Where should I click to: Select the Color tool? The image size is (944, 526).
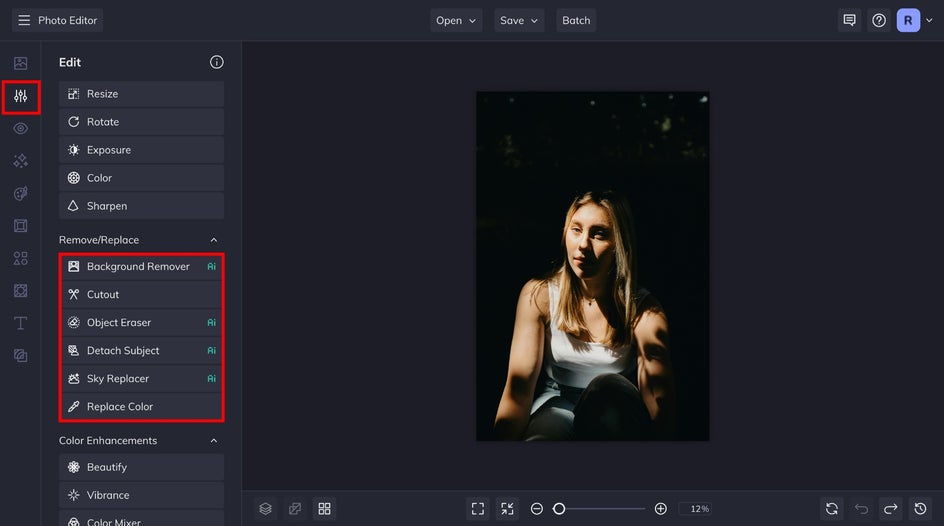141,178
